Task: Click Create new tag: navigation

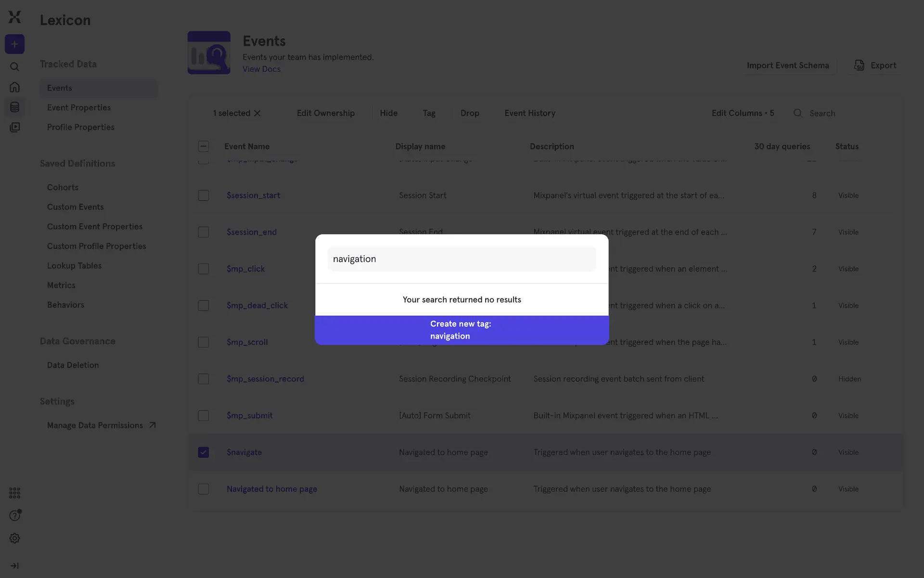Action: coord(462,330)
